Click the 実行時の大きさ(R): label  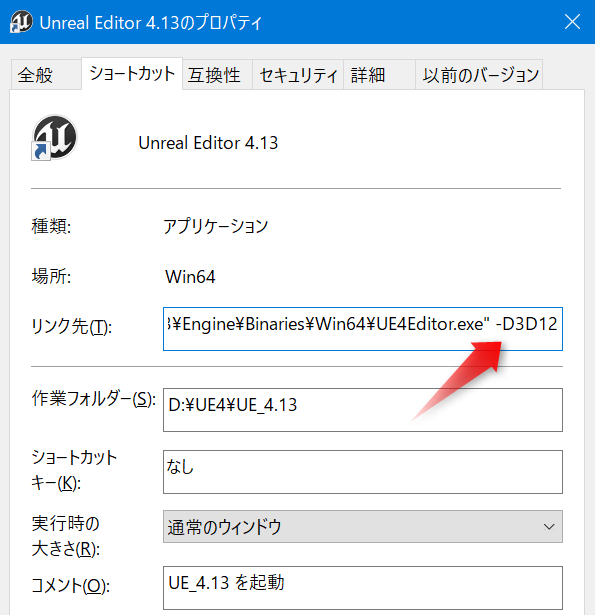click(66, 536)
